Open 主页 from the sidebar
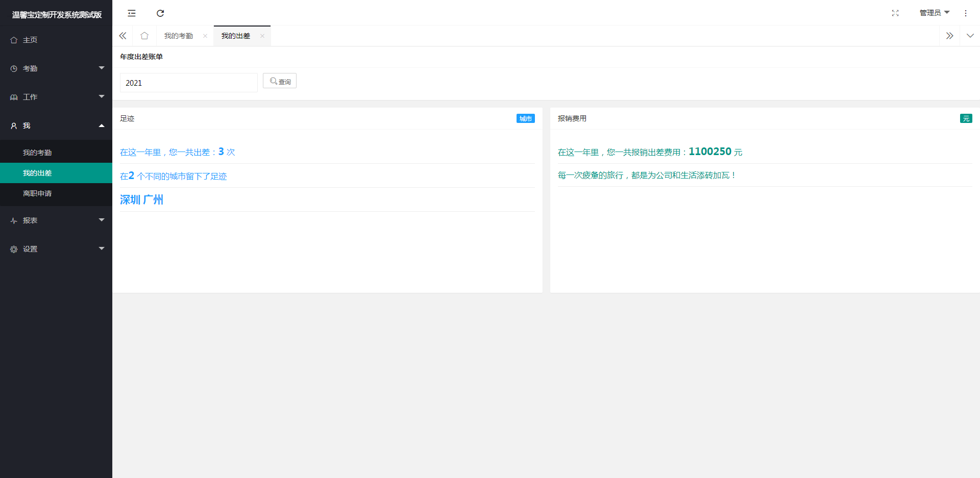The image size is (980, 478). (30, 40)
